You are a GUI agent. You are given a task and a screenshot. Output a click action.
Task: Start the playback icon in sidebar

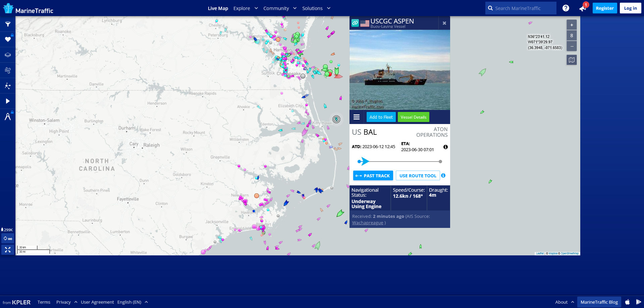8,101
